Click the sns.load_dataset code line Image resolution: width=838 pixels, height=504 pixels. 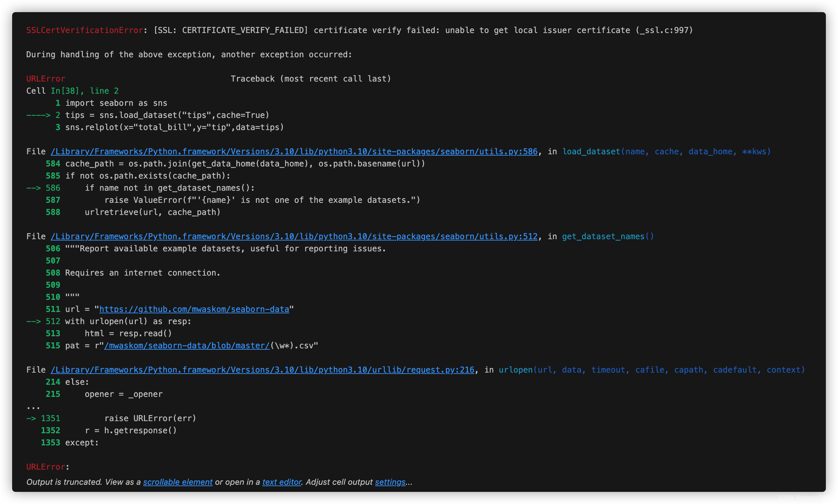167,115
